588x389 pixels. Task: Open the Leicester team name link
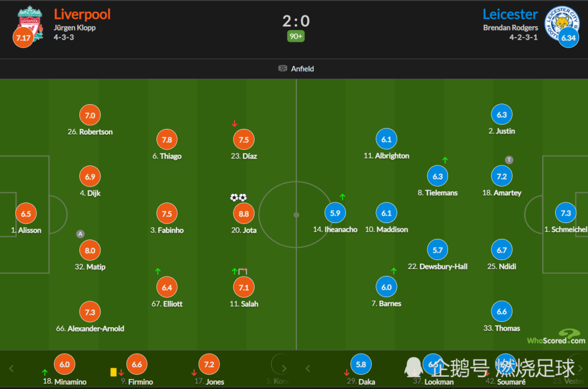510,14
